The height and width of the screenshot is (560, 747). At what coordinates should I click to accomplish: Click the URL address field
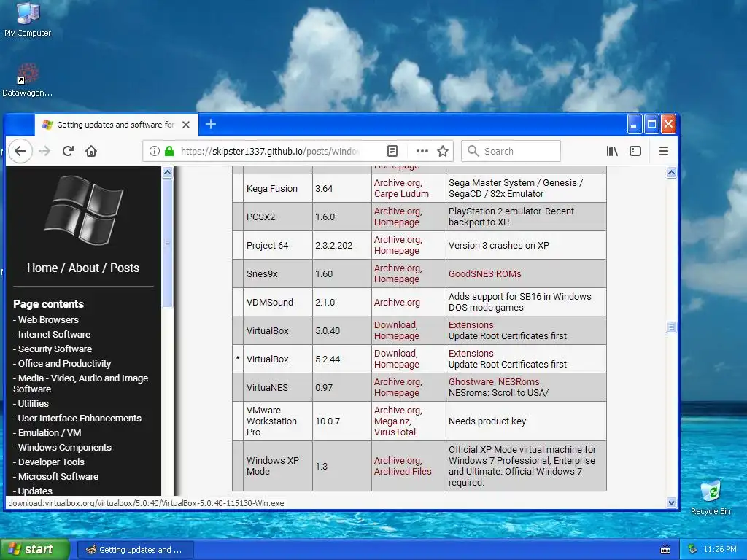click(x=270, y=151)
